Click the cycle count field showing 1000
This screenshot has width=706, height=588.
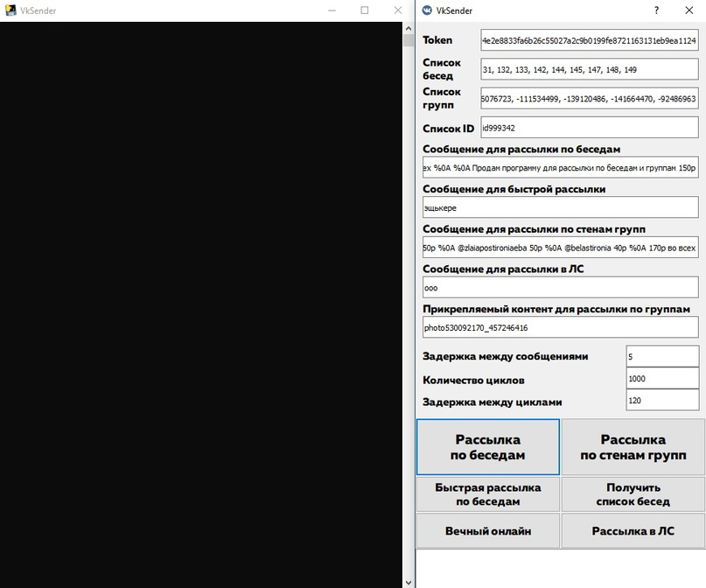tap(662, 379)
